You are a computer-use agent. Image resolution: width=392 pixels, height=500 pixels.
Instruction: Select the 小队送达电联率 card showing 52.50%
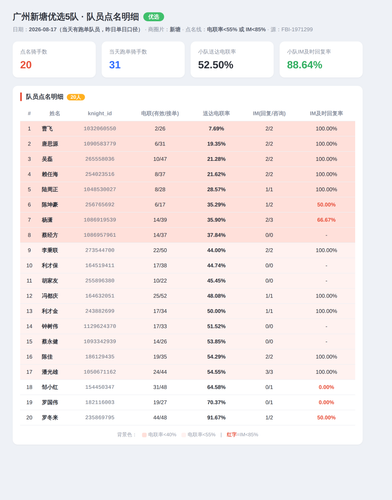pos(232,59)
